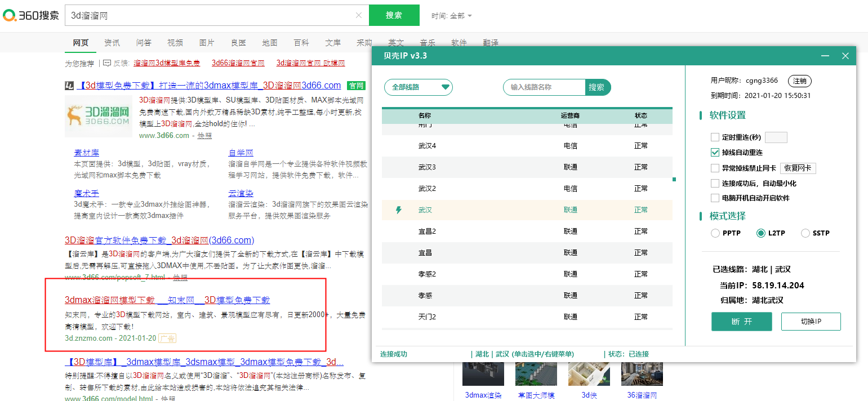Click the 状态 column header

pos(641,115)
